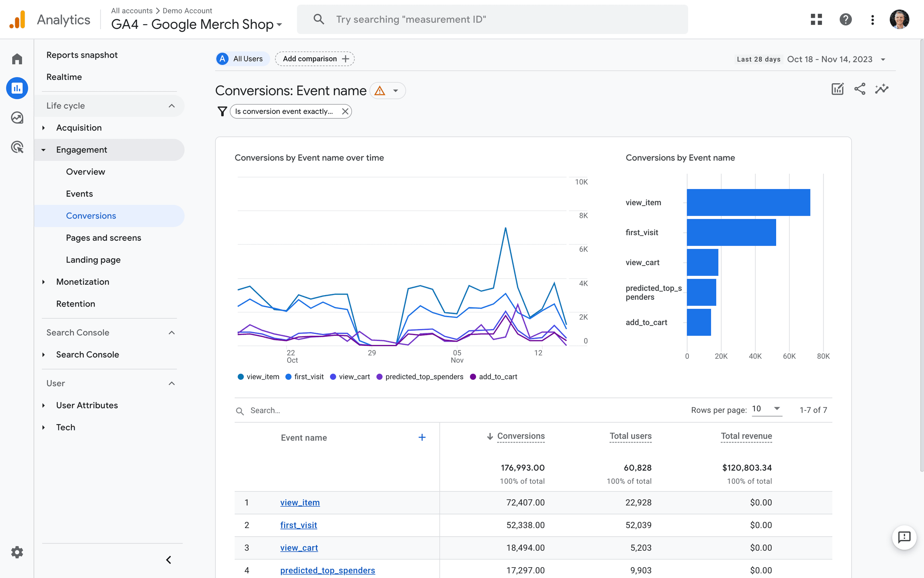This screenshot has width=924, height=578.
Task: Open the Advertising icon in left rail
Action: 17,147
